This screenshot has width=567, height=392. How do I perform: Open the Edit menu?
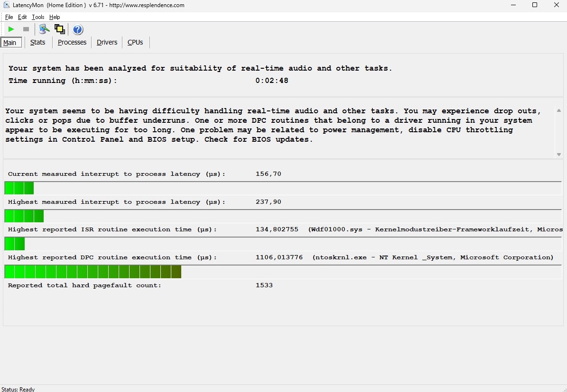(x=22, y=17)
